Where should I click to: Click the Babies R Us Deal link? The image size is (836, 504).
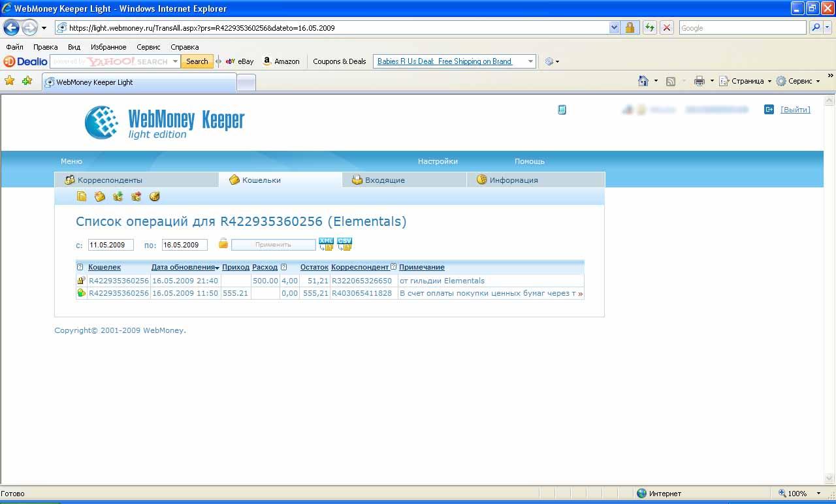click(445, 61)
